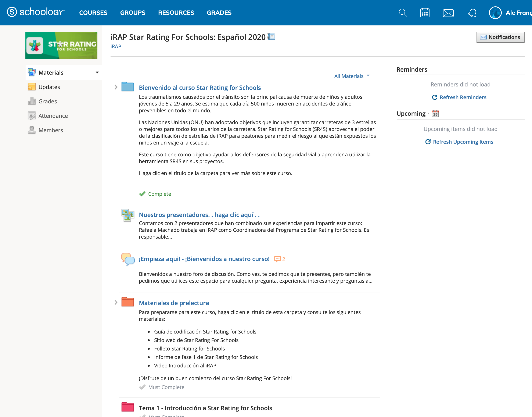Click the Notifications button
Image resolution: width=532 pixels, height=417 pixels.
[x=500, y=37]
